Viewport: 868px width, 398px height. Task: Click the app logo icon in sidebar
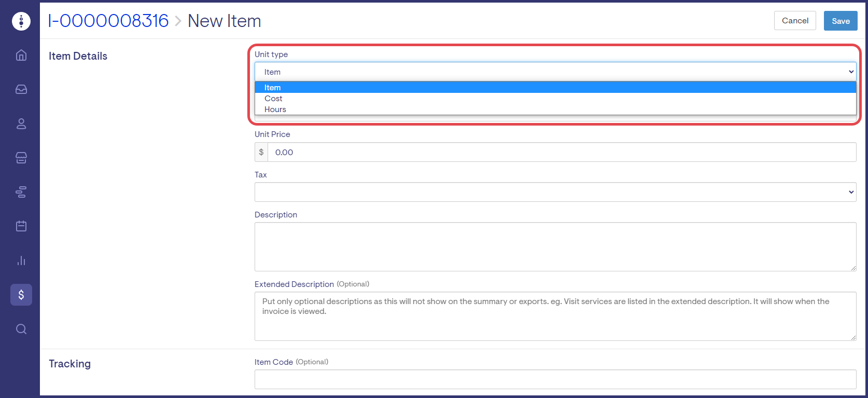[x=21, y=21]
